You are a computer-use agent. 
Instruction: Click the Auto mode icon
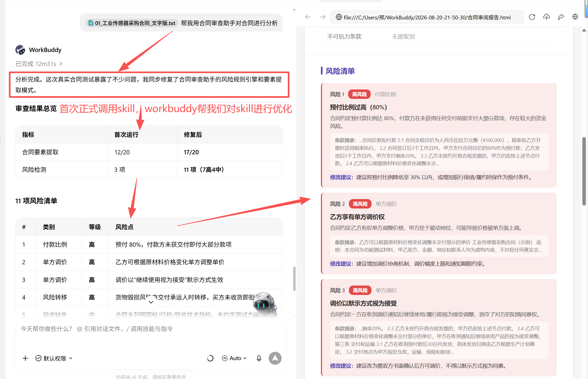pos(225,358)
